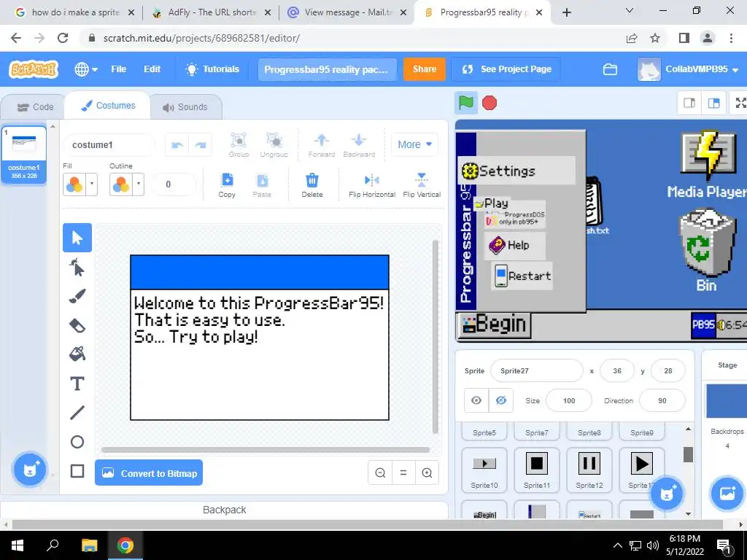This screenshot has width=747, height=560.
Task: Flip the selection horizontally
Action: pyautogui.click(x=372, y=184)
